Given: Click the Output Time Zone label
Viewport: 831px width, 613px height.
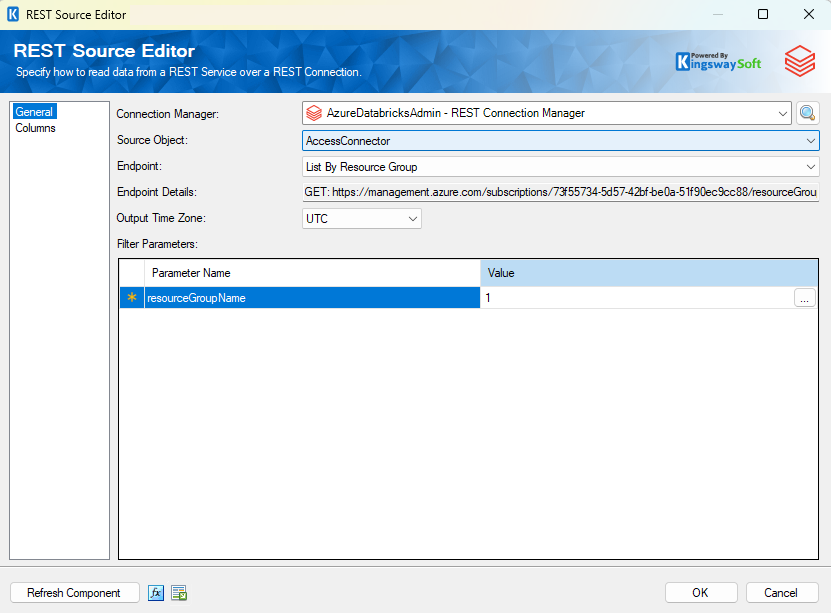Looking at the screenshot, I should [161, 218].
